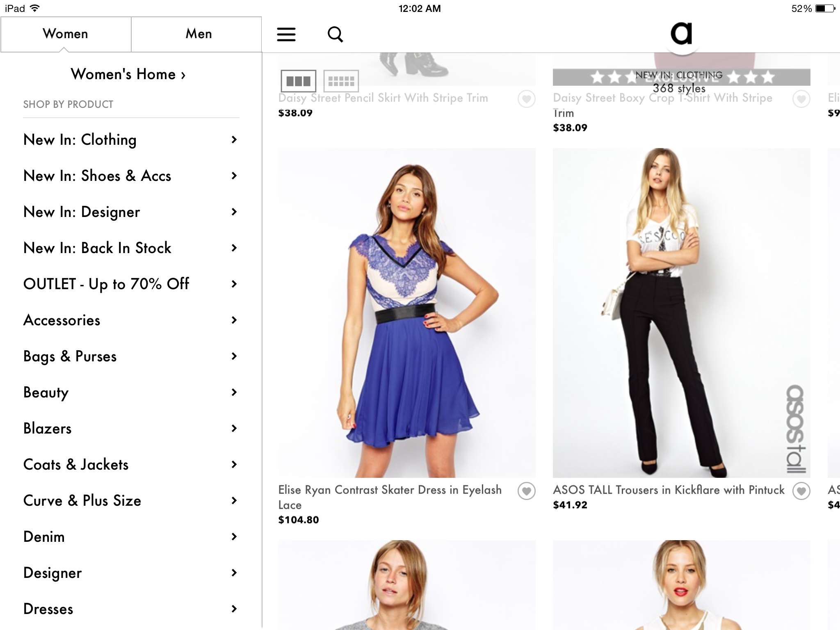Tap the search magnifier icon
This screenshot has width=840, height=630.
click(335, 34)
